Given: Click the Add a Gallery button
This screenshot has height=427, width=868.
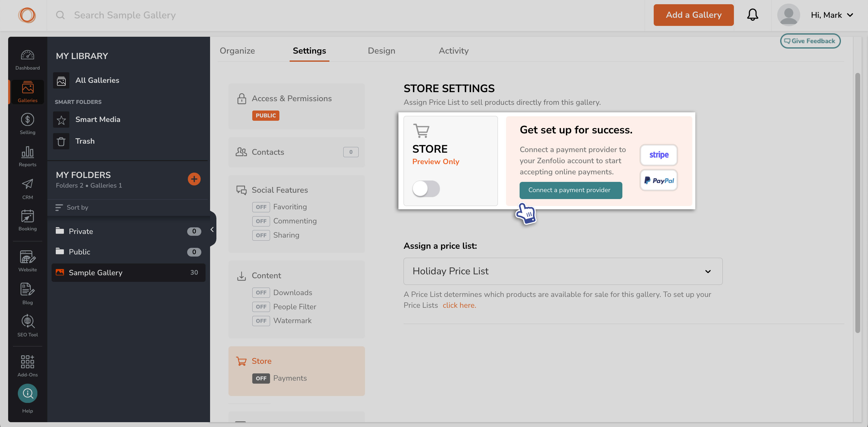Looking at the screenshot, I should click(693, 15).
